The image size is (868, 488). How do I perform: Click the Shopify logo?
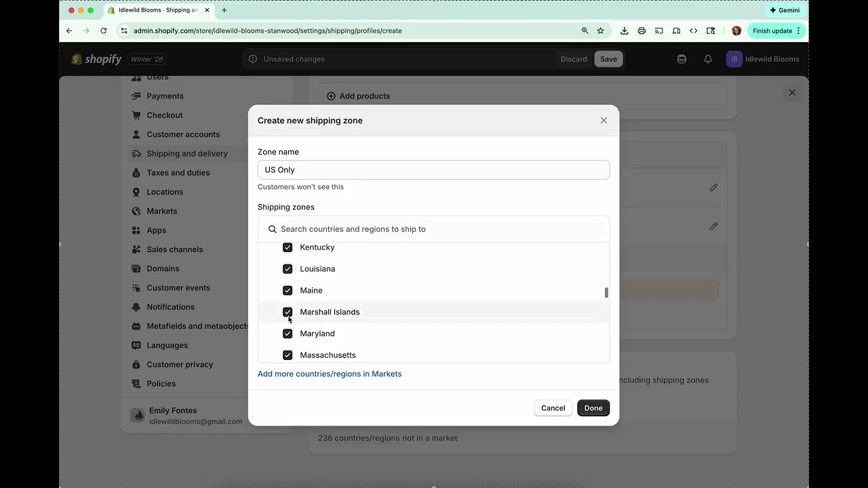tap(97, 59)
